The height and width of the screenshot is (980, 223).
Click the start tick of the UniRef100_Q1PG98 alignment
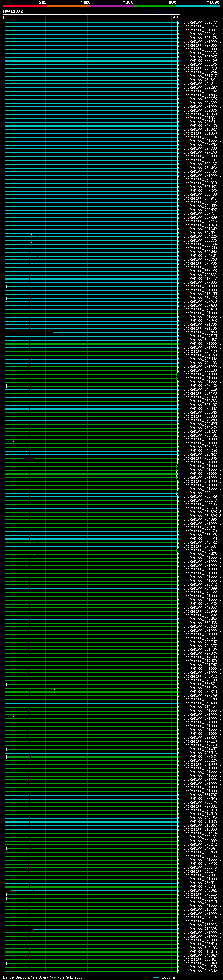[x=33, y=929]
